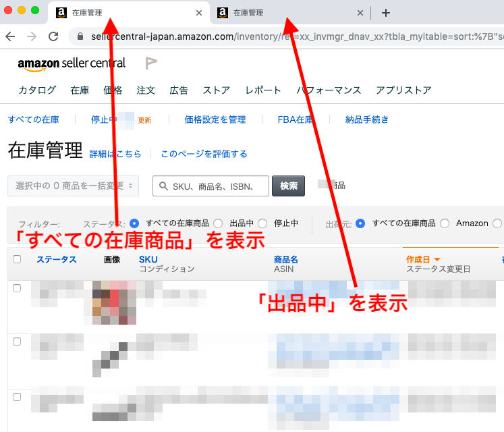Click the 検索 button
The height and width of the screenshot is (432, 504).
[288, 186]
